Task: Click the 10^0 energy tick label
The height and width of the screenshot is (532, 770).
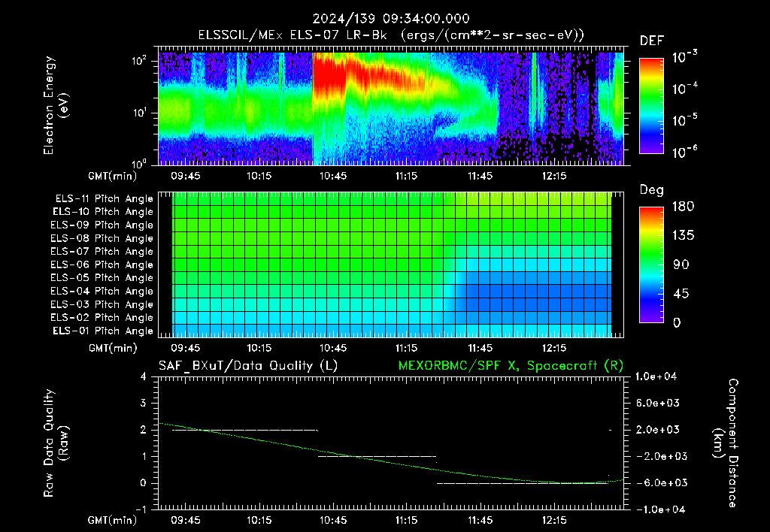Action: (139, 163)
